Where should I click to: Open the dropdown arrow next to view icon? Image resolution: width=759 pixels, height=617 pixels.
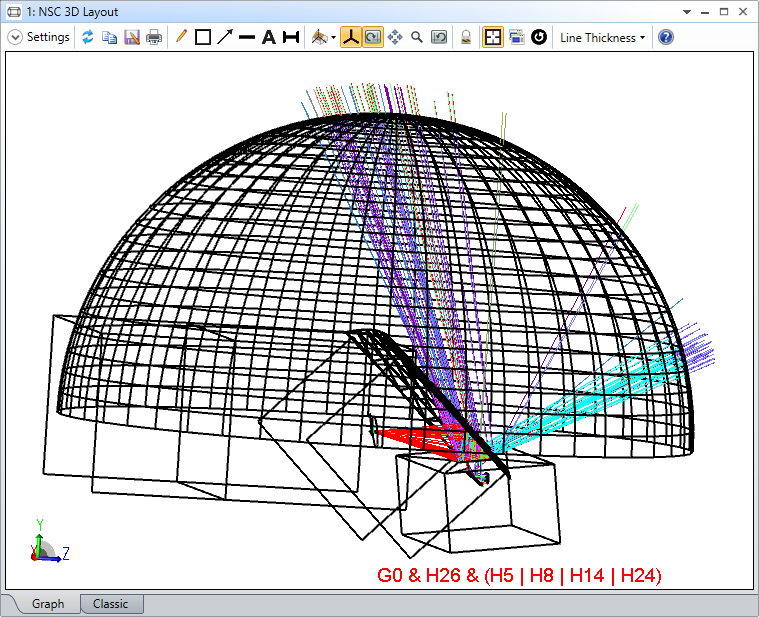tap(334, 38)
